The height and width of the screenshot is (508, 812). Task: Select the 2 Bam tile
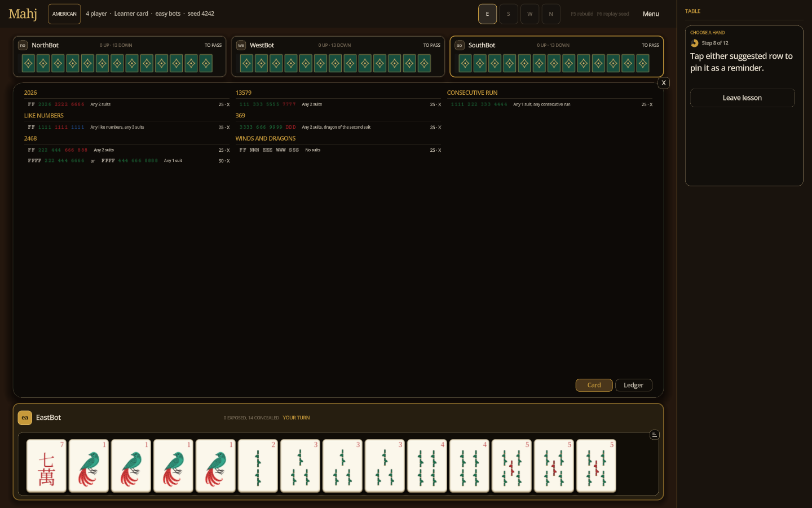(258, 466)
